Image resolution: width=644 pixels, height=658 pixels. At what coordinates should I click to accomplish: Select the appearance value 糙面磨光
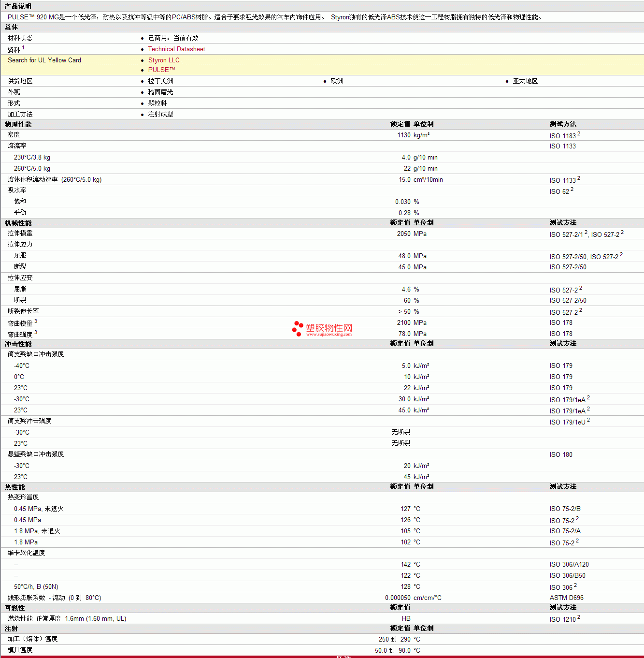160,92
